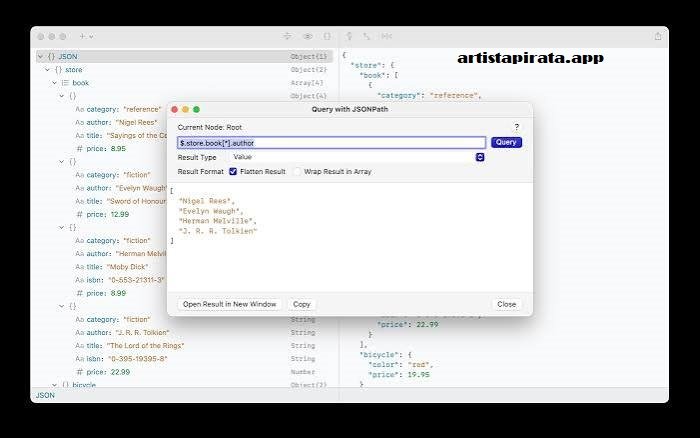Click the Number type label beside price 22.99

click(x=303, y=372)
